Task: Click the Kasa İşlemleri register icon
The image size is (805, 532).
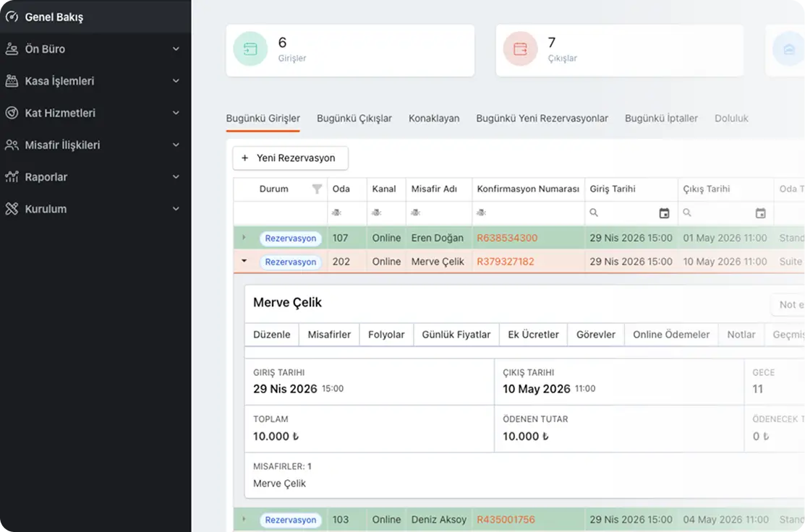Action: point(12,80)
